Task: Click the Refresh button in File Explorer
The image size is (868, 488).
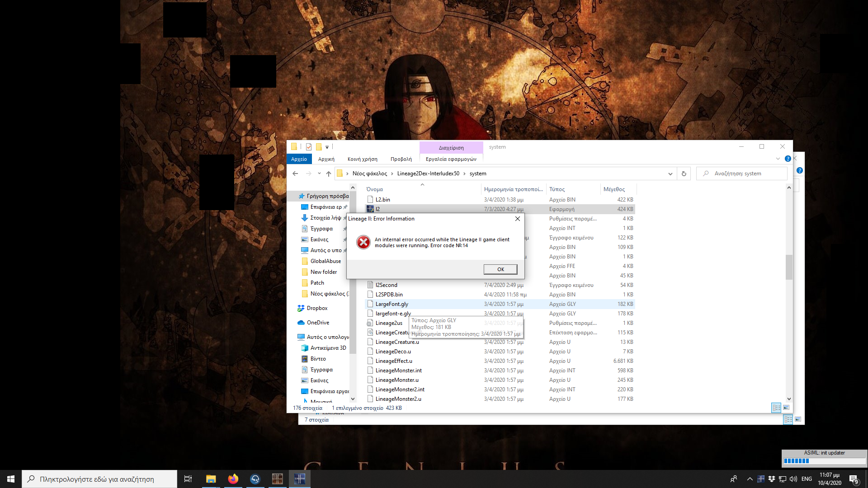Action: click(684, 174)
